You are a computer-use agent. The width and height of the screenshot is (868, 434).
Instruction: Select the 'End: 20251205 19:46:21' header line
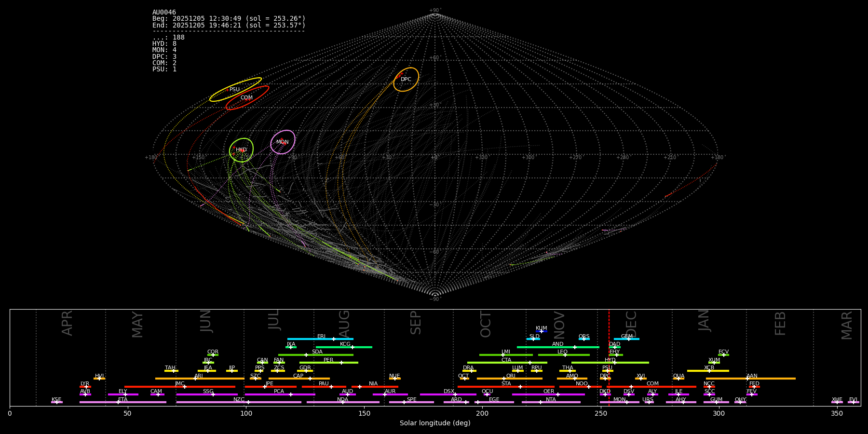[229, 25]
